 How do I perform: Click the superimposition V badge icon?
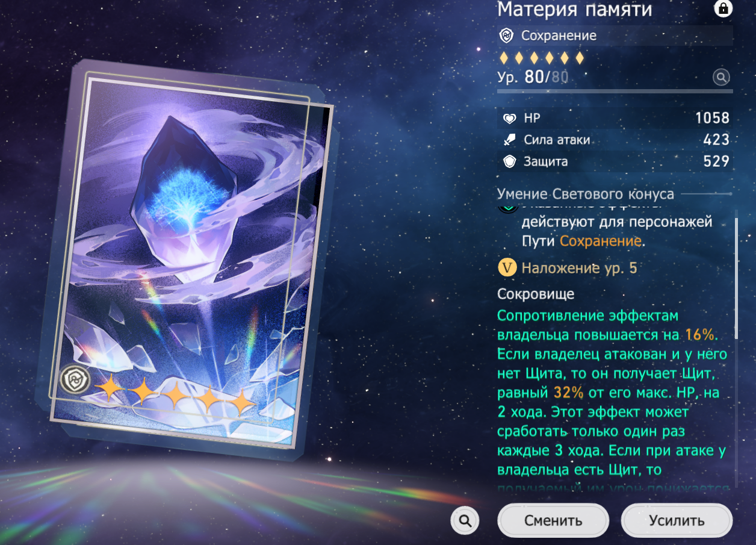pyautogui.click(x=507, y=268)
